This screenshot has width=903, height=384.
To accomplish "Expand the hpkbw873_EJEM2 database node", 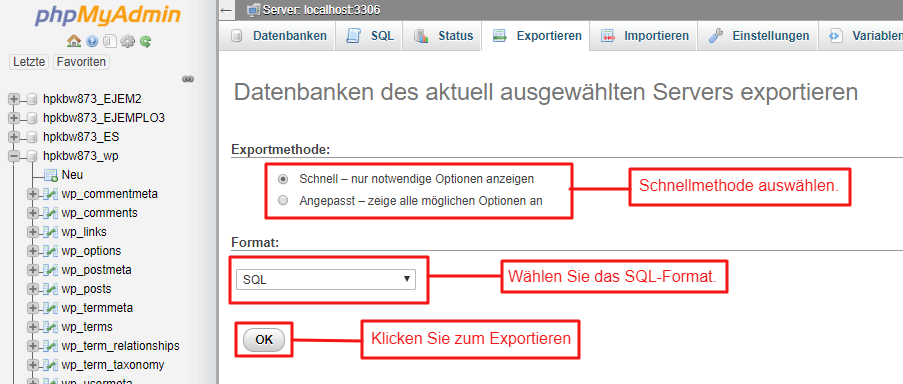I will [x=14, y=99].
